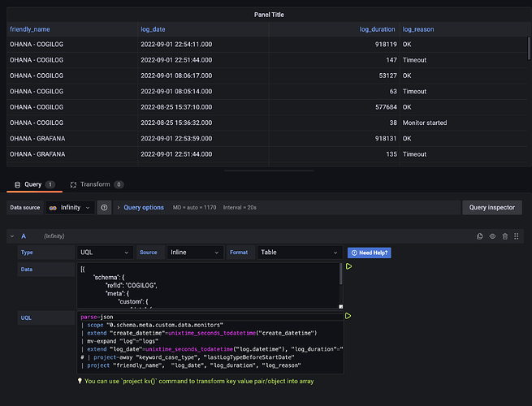
Task: Collapse query A row chevron
Action: pyautogui.click(x=11, y=236)
